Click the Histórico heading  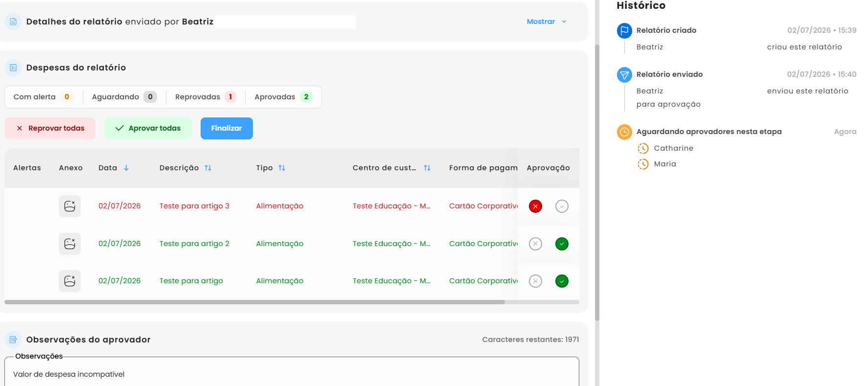[641, 6]
